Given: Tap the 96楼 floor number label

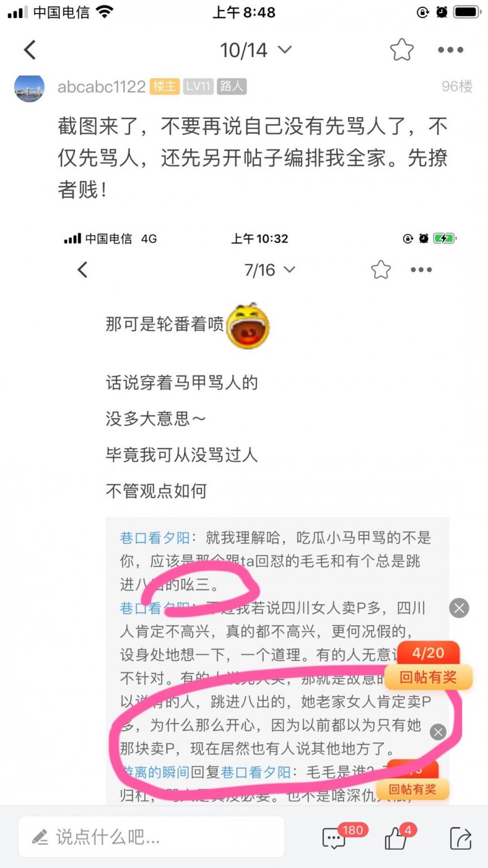Looking at the screenshot, I should [x=457, y=86].
